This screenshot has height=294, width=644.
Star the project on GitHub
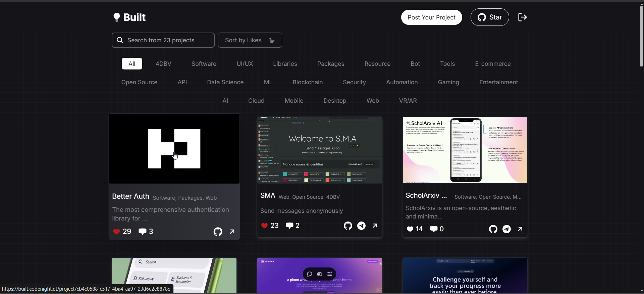pos(490,17)
